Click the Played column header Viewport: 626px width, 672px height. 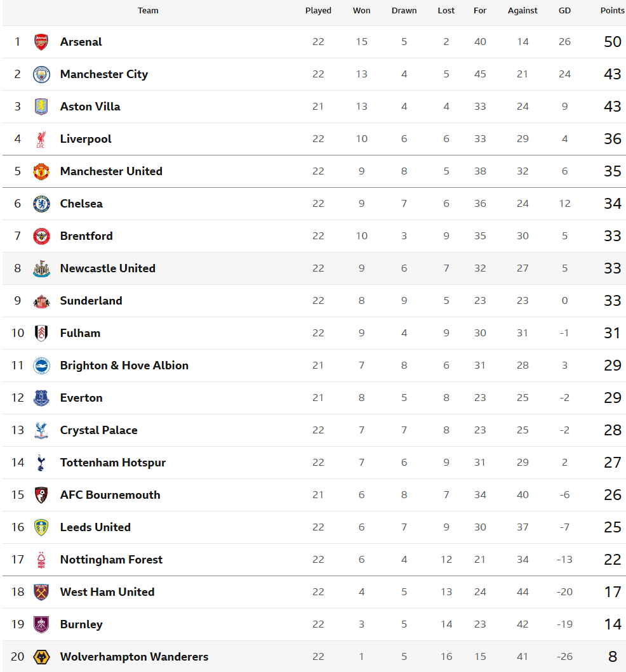(x=318, y=11)
